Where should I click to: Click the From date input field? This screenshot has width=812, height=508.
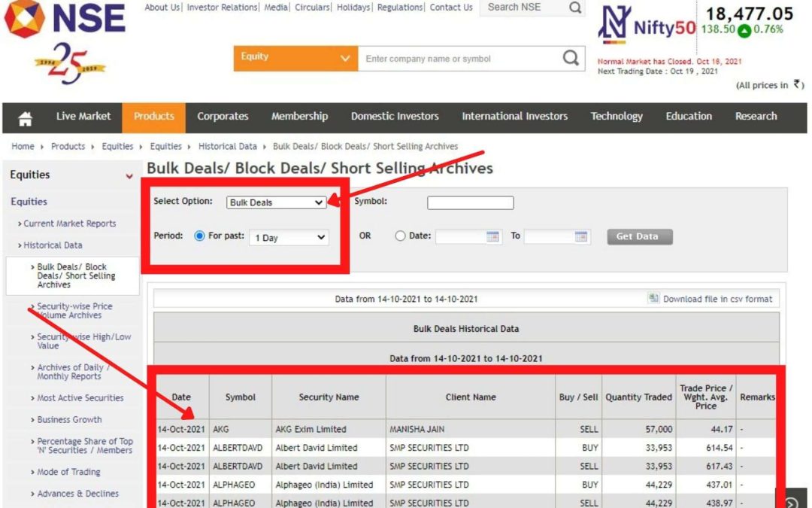click(461, 237)
